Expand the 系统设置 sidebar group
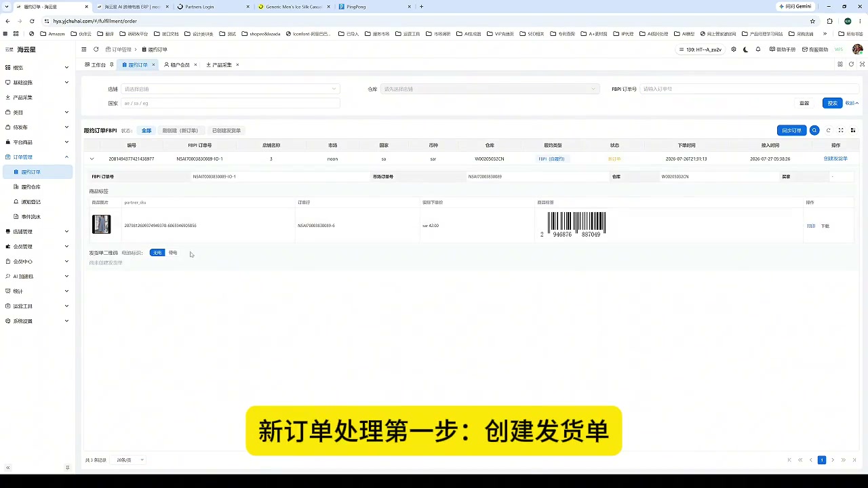 [37, 321]
